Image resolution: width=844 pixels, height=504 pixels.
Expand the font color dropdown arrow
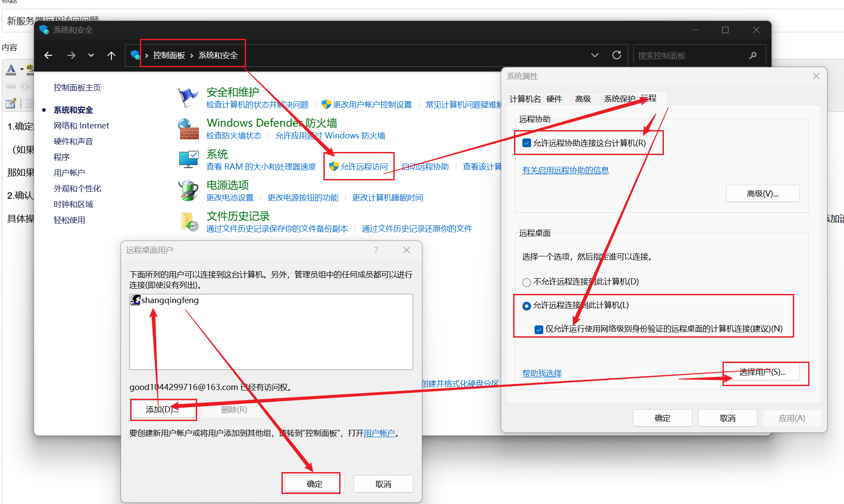[x=22, y=69]
